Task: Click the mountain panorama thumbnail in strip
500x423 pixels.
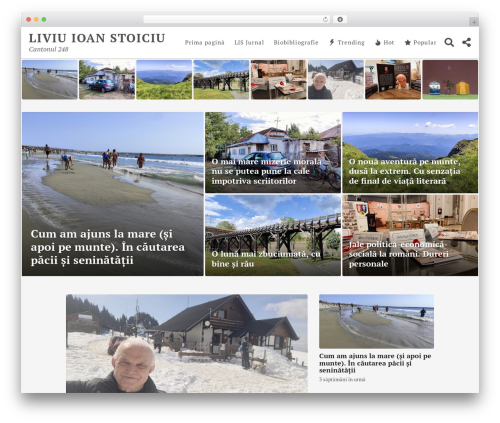Action: coord(164,80)
